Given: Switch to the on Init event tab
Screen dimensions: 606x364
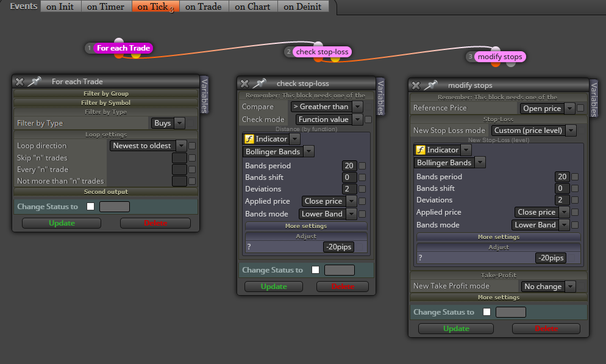Looking at the screenshot, I should click(x=60, y=7).
